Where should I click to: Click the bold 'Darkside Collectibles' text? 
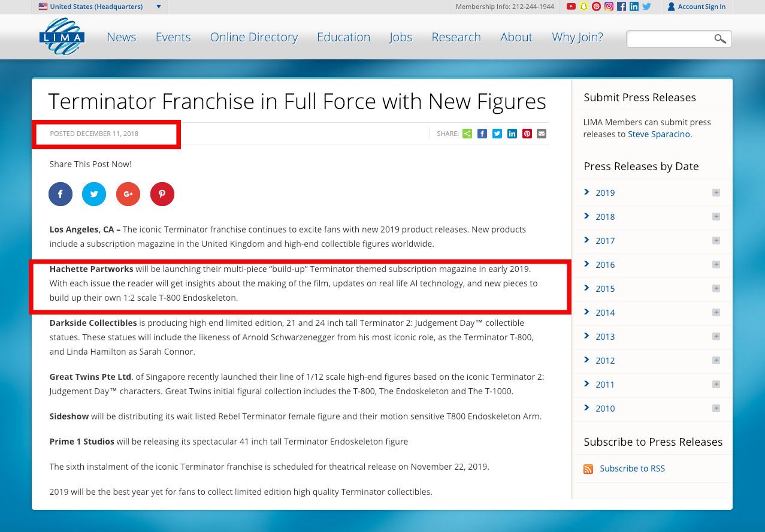[x=93, y=323]
